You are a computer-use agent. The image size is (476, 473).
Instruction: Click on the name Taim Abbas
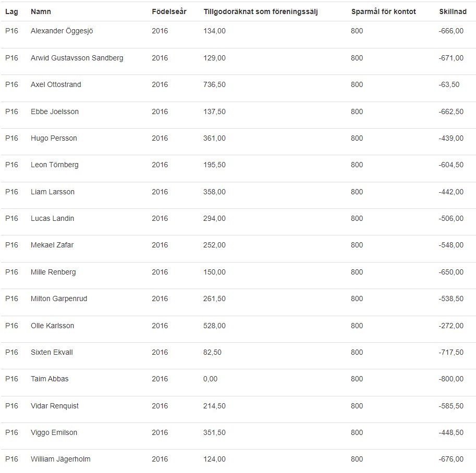(50, 379)
